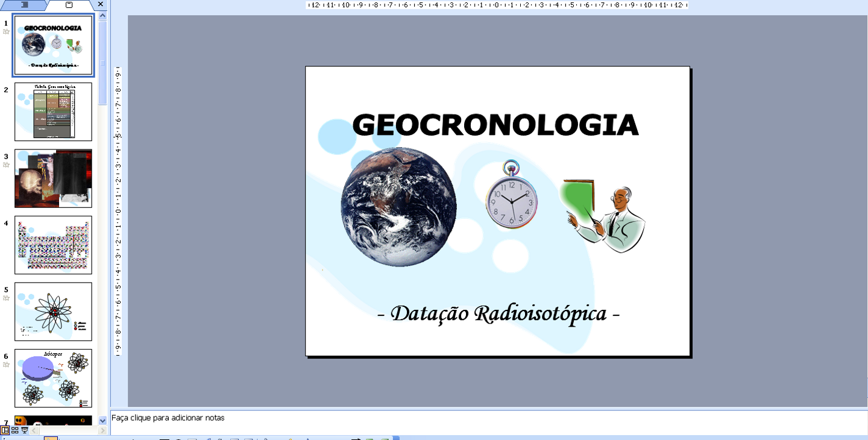Close the slides thumbnail pane

(x=101, y=4)
